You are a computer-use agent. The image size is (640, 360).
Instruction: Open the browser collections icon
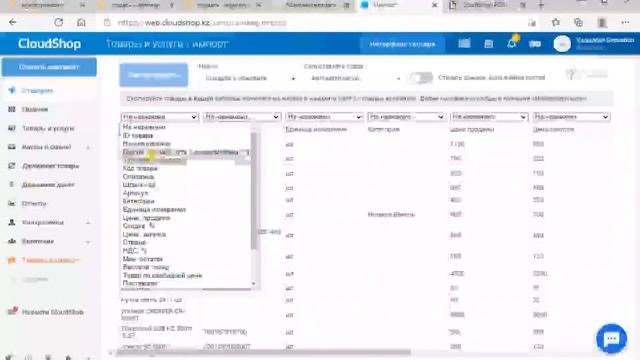click(578, 22)
